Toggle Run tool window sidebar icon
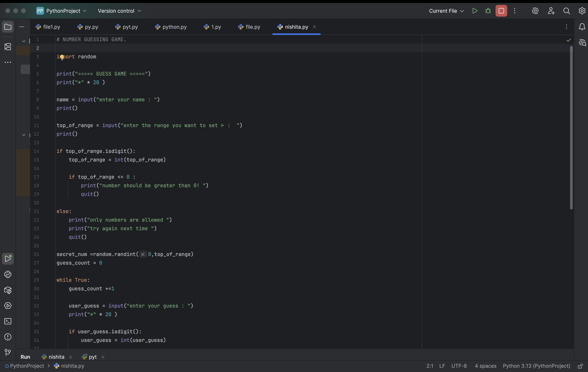The image size is (588, 372). click(8, 259)
